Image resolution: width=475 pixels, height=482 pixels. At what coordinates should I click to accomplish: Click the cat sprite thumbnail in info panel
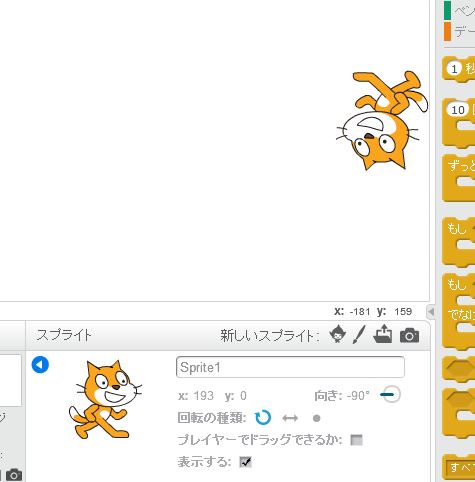105,399
